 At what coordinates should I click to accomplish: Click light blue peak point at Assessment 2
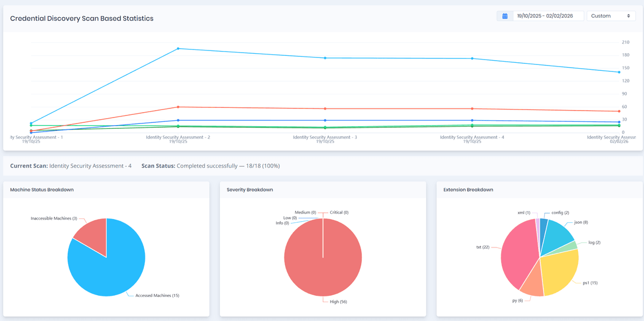coord(178,49)
